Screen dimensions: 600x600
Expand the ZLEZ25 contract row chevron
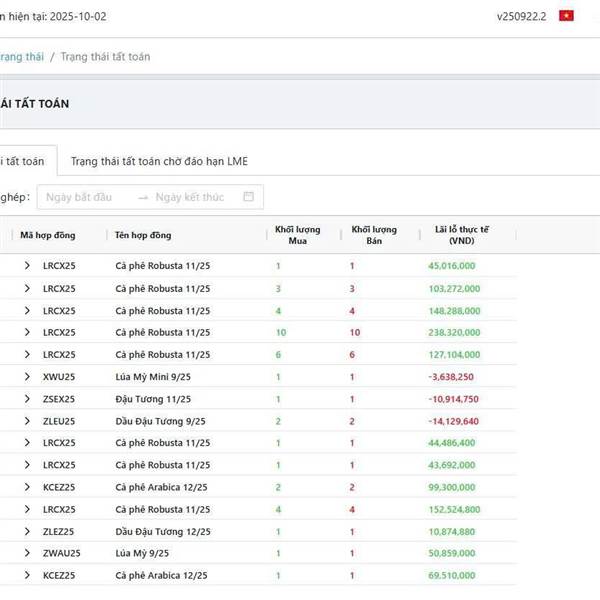point(28,531)
